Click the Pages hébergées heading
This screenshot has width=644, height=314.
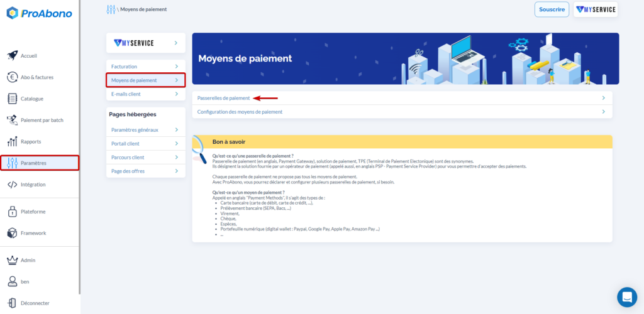[x=133, y=114]
